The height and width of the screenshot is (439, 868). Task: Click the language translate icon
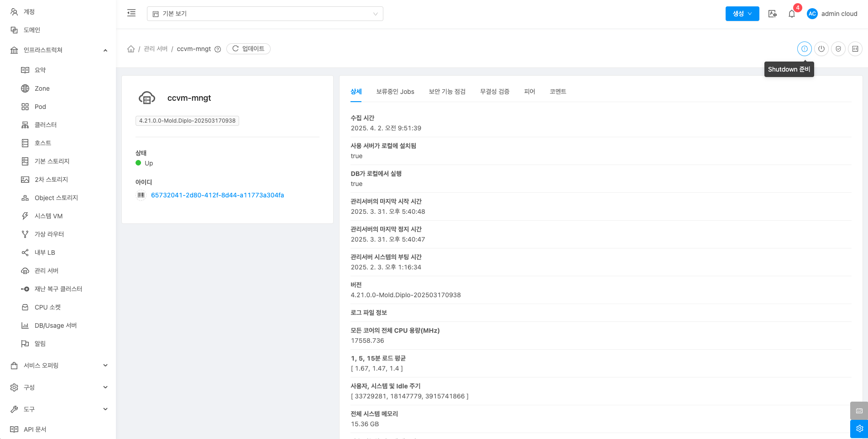(772, 14)
